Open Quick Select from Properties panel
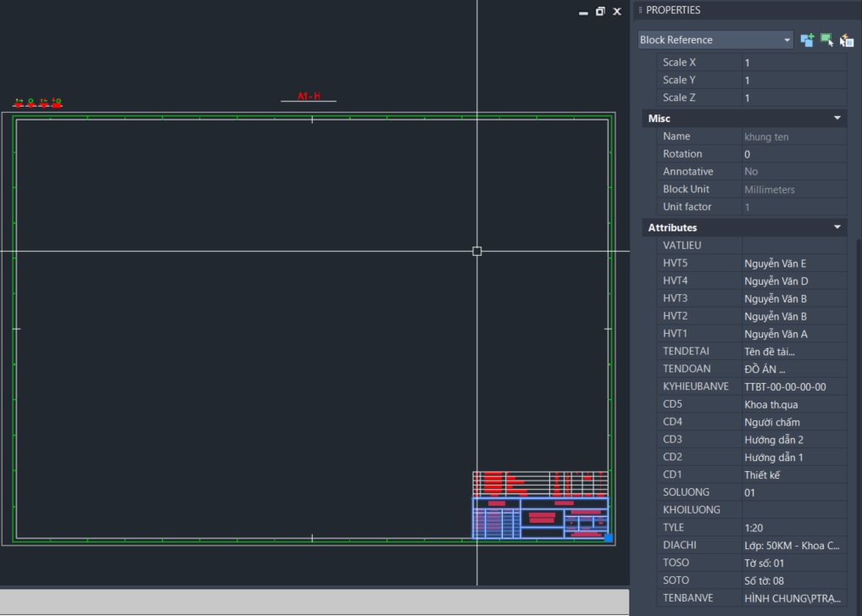Screen dimensions: 862x616 coord(846,40)
